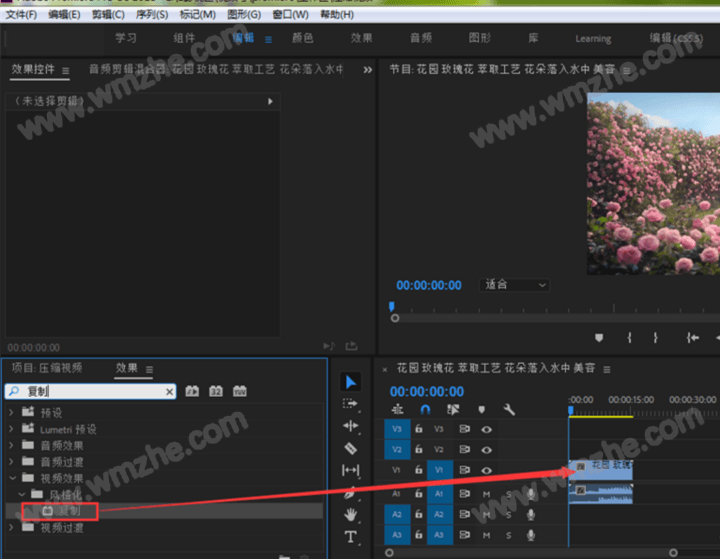
Task: Select the Razor tool
Action: (x=350, y=448)
